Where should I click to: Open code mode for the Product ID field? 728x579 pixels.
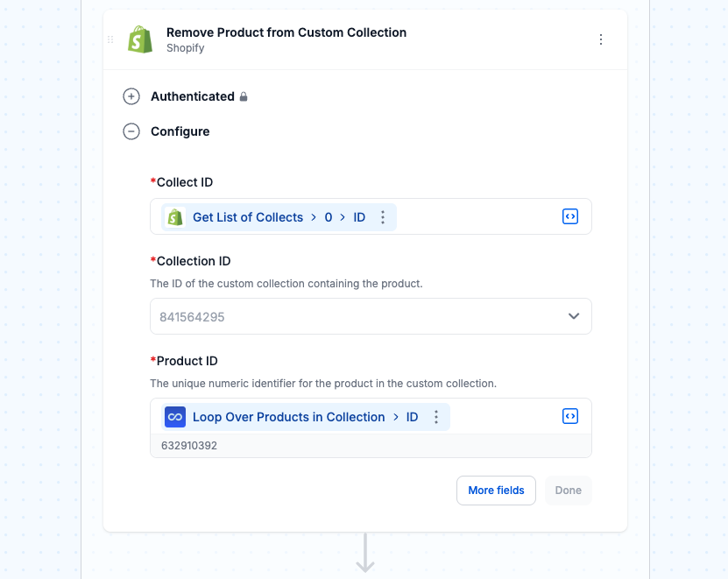(570, 416)
